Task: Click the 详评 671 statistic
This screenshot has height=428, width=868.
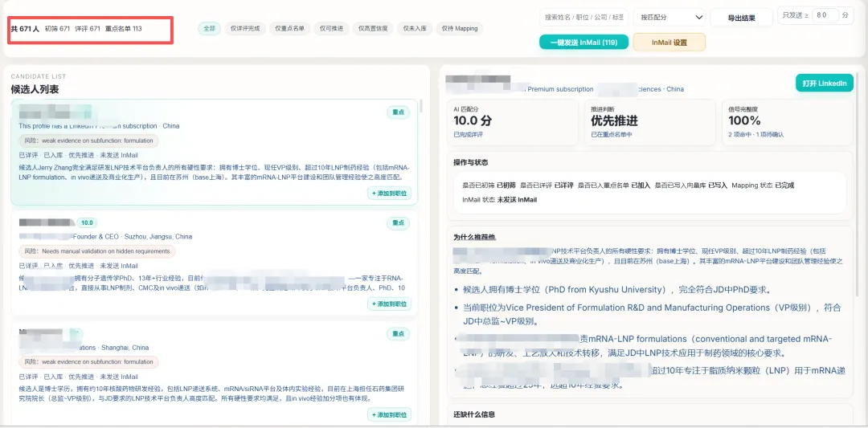Action: coord(88,29)
